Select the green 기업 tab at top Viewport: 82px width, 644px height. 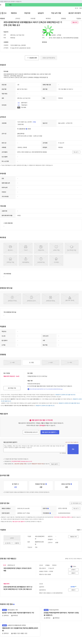[10, 5]
